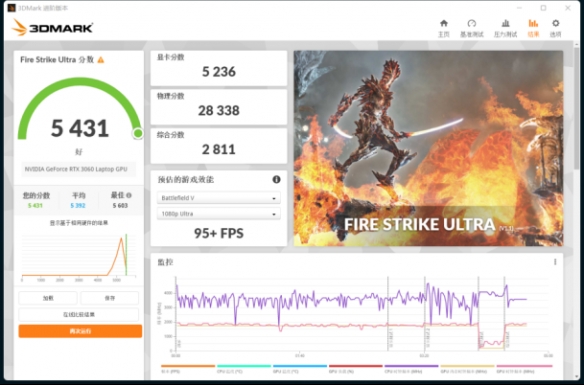The width and height of the screenshot is (584, 385).
Task: Toggle the purple CPU clock frequency legend
Action: pyautogui.click(x=411, y=369)
